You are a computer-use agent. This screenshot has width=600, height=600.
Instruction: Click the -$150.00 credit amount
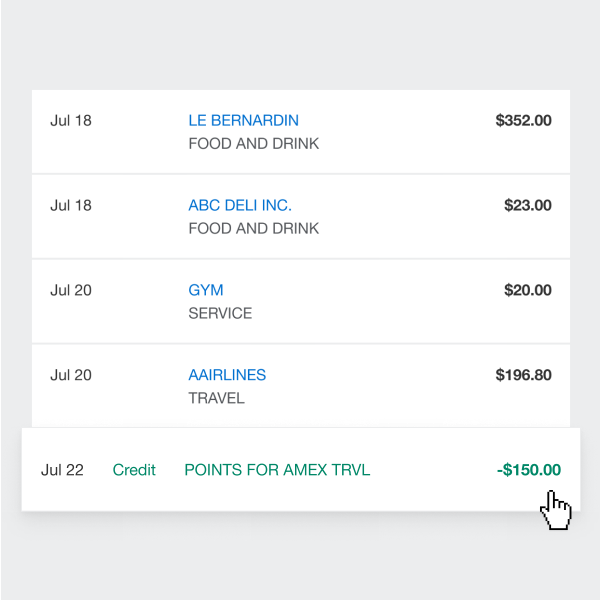(528, 470)
